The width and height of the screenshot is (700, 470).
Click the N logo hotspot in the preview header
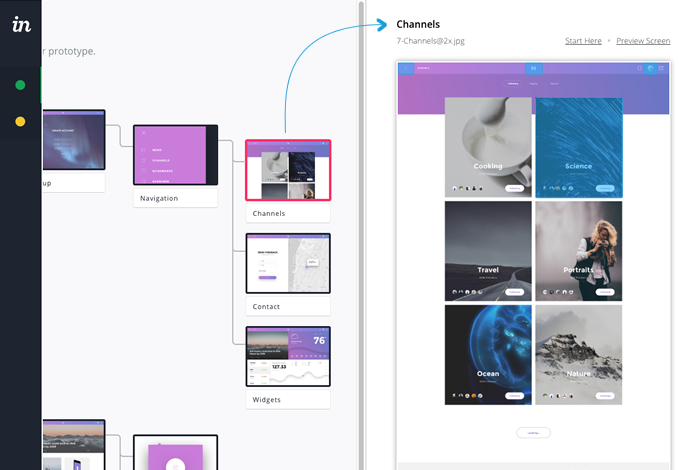[533, 68]
